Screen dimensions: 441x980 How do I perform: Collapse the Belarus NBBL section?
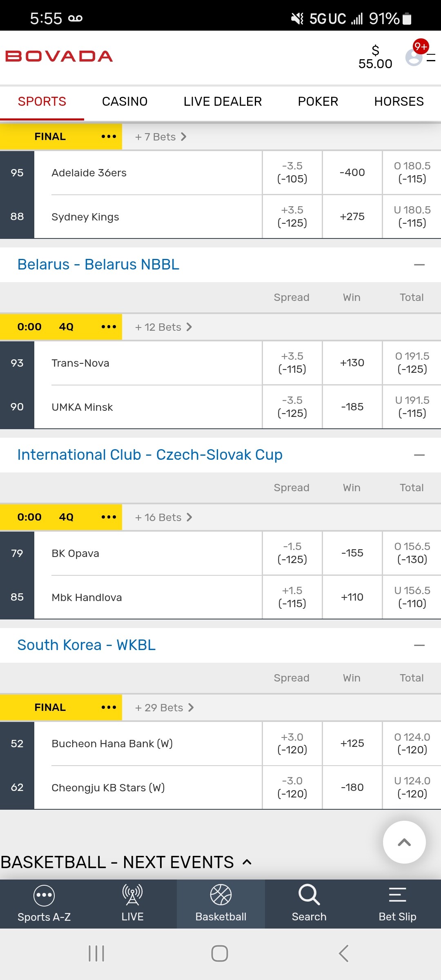click(x=419, y=265)
